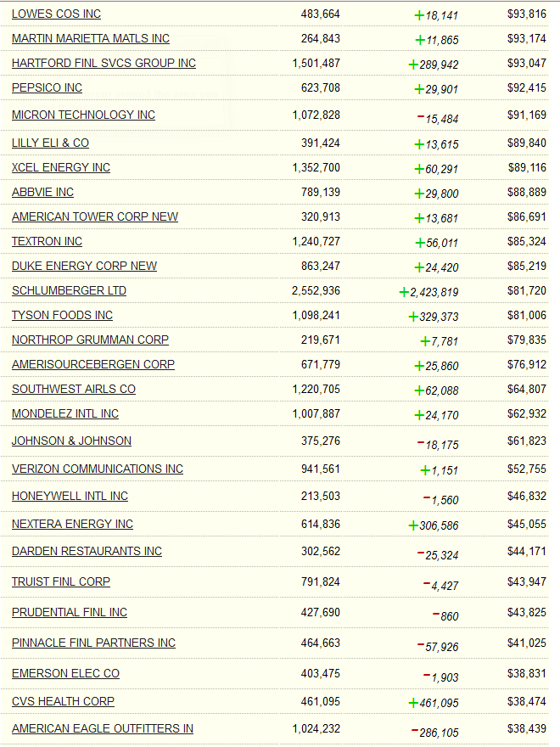Click Hartford share change +289,942

tap(434, 65)
